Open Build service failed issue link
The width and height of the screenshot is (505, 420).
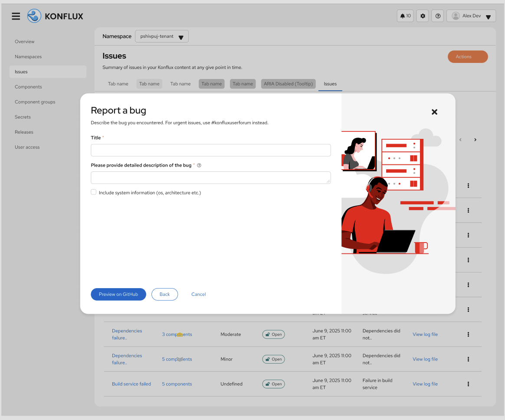tap(131, 384)
